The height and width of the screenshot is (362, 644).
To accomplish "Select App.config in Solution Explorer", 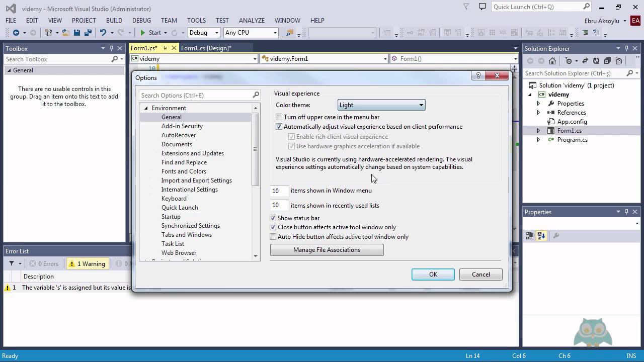I will click(x=572, y=122).
